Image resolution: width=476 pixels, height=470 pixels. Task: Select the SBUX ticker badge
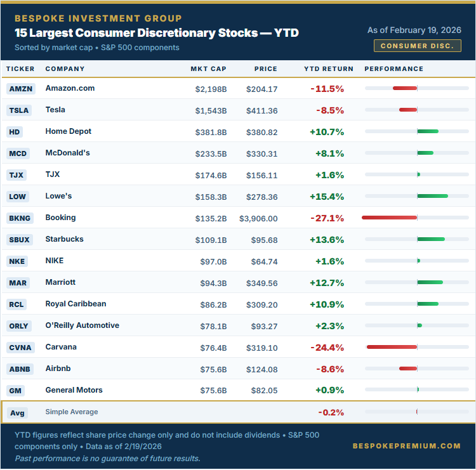pyautogui.click(x=20, y=240)
